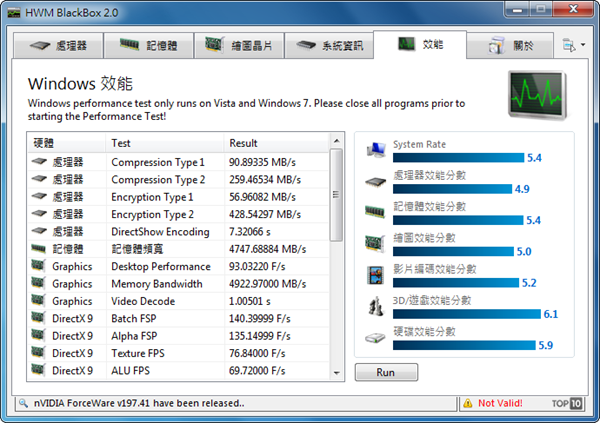This screenshot has height=423, width=600.
Task: Click the card icon in Texture FPS row
Action: point(38,352)
